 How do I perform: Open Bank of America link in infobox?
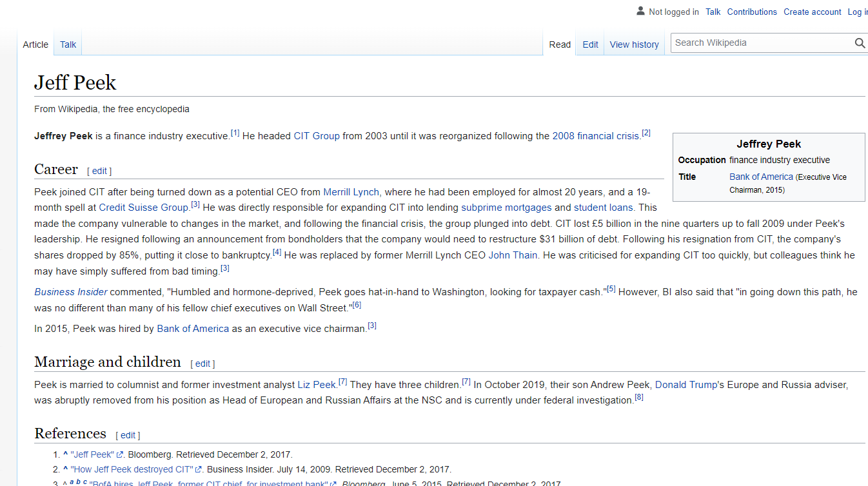click(x=761, y=177)
